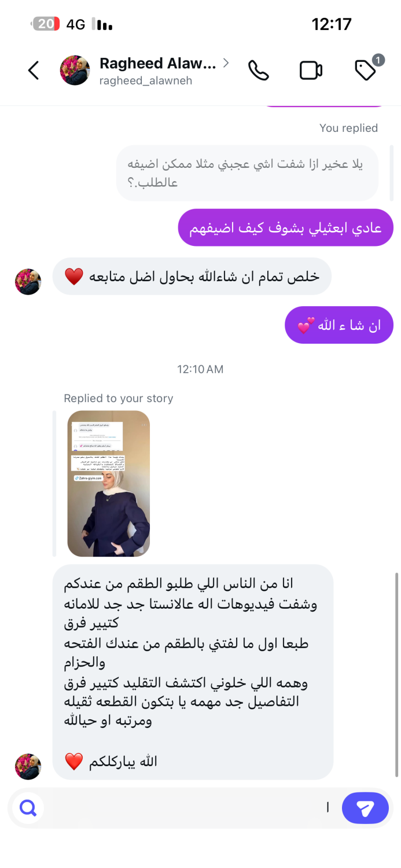Start a voice call with phone icon
Viewport: 401px width, 868px height.
point(258,71)
